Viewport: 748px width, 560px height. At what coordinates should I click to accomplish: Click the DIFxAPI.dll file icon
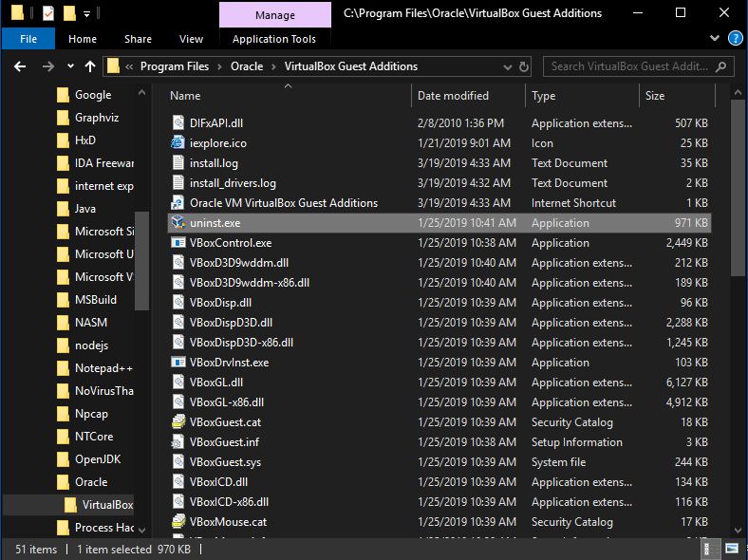point(178,123)
